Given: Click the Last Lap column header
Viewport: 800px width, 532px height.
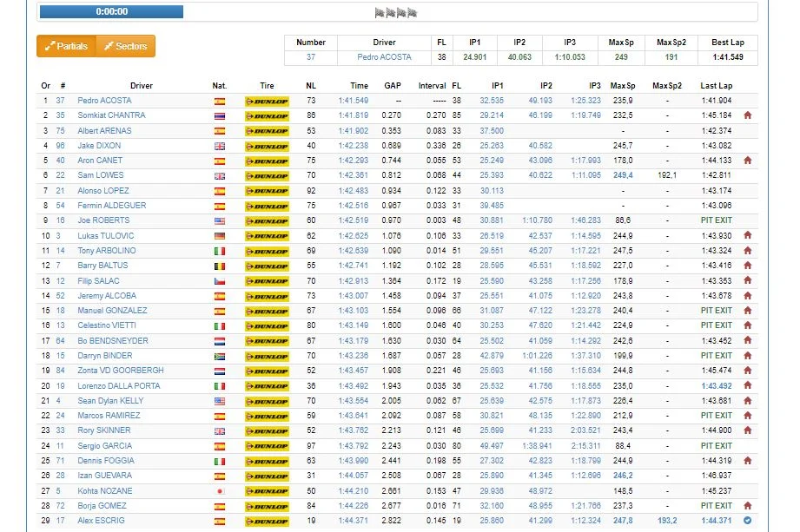Looking at the screenshot, I should pyautogui.click(x=717, y=86).
